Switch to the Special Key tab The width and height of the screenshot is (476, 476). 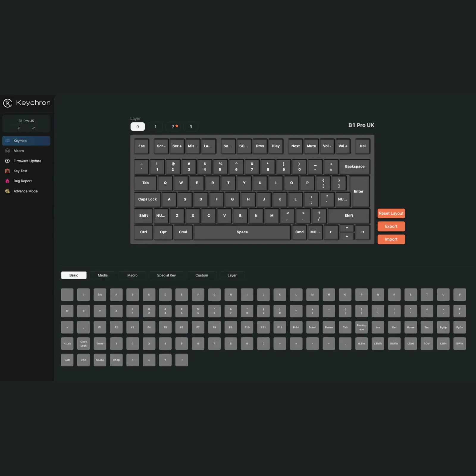coord(166,275)
